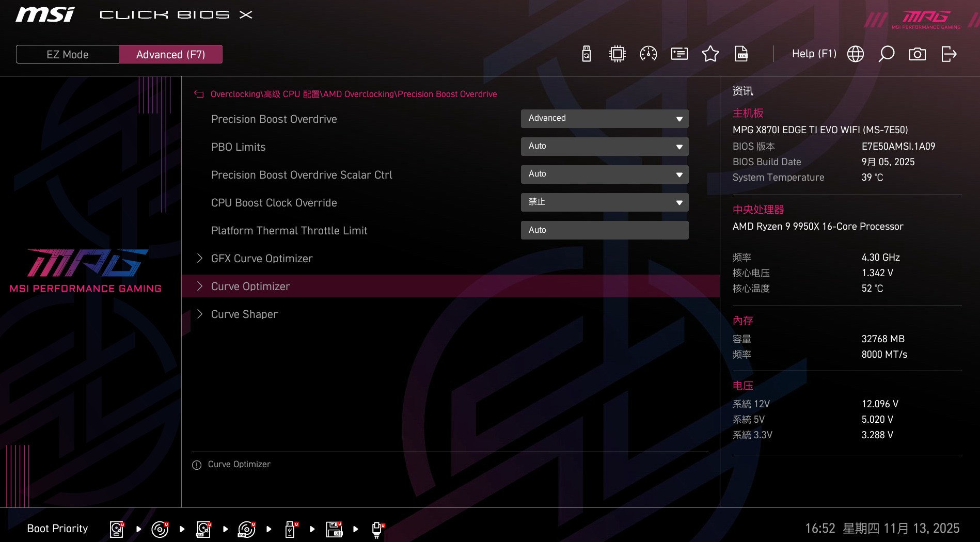The width and height of the screenshot is (980, 542).
Task: Switch to EZ Mode
Action: 67,54
